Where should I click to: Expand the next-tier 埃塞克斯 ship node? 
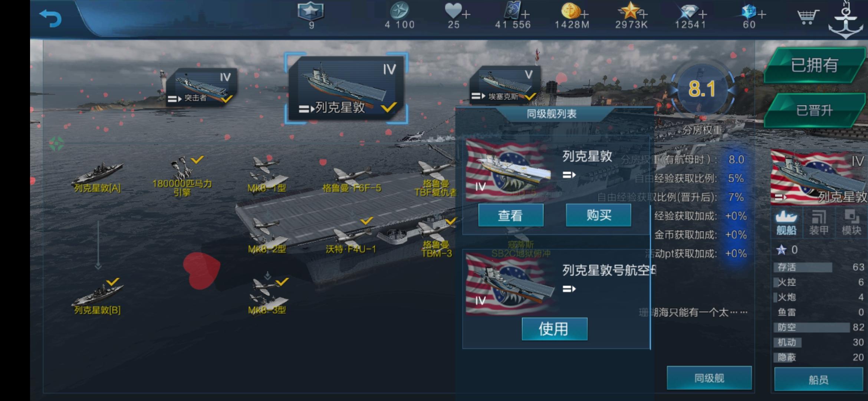504,85
